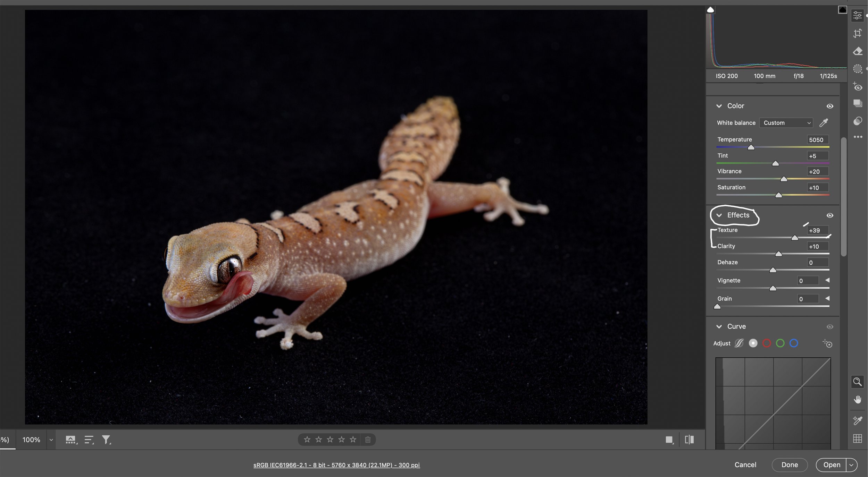The height and width of the screenshot is (477, 868).
Task: Toggle visibility of Curve adjustments
Action: [x=829, y=326]
